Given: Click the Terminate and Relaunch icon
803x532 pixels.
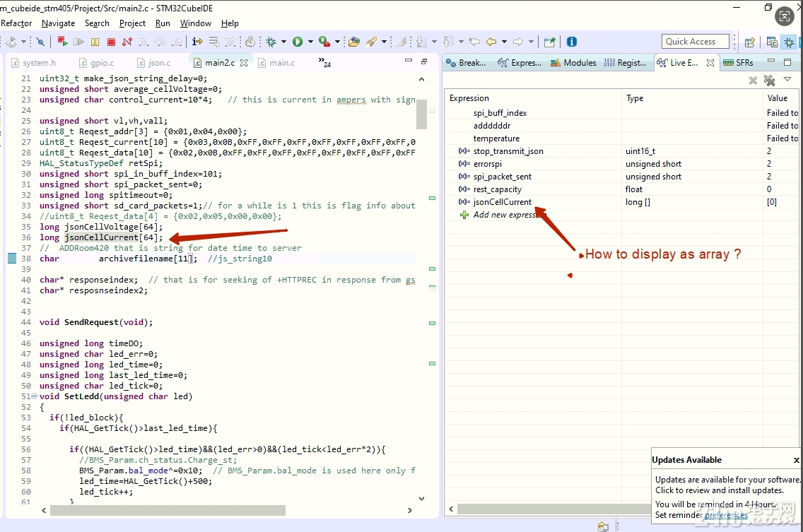Looking at the screenshot, I should 62,42.
